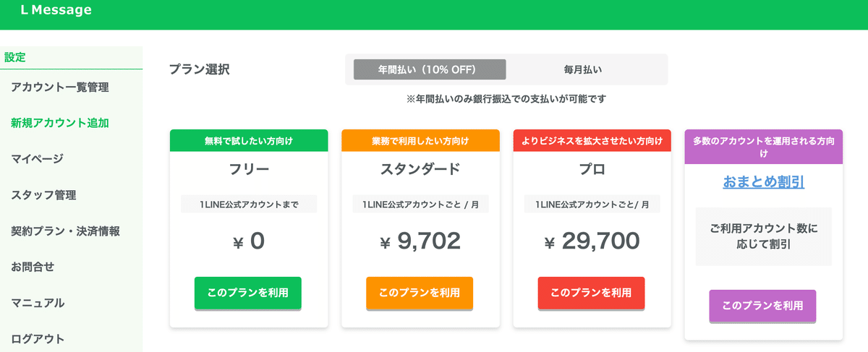
Task: Choose the おまとめ割引 purple plan button
Action: (x=762, y=306)
